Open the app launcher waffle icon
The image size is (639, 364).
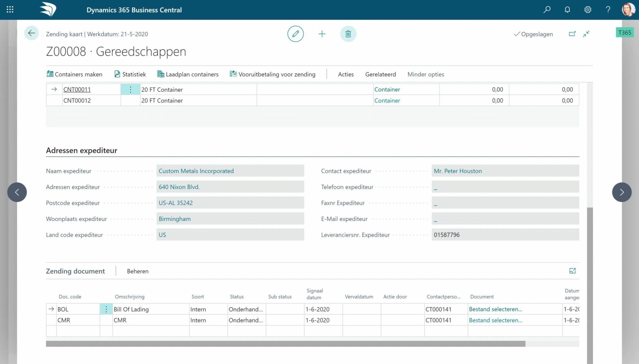point(10,10)
